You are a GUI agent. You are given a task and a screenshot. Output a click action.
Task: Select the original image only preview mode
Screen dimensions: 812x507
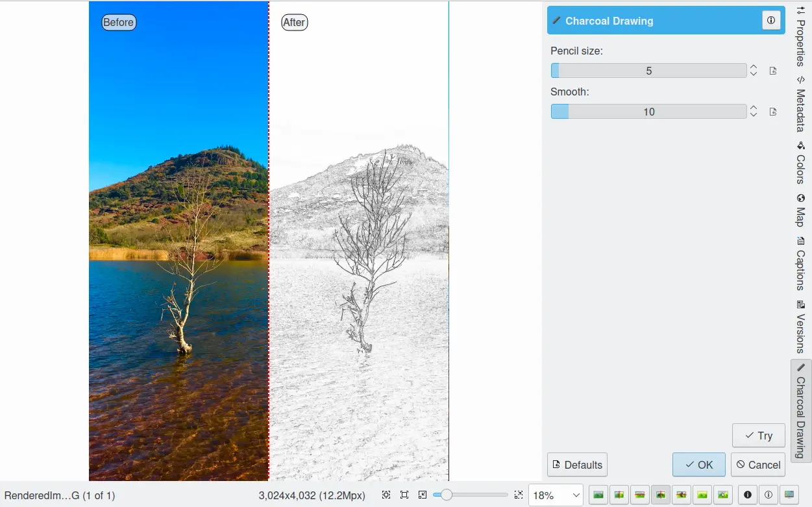pos(598,495)
